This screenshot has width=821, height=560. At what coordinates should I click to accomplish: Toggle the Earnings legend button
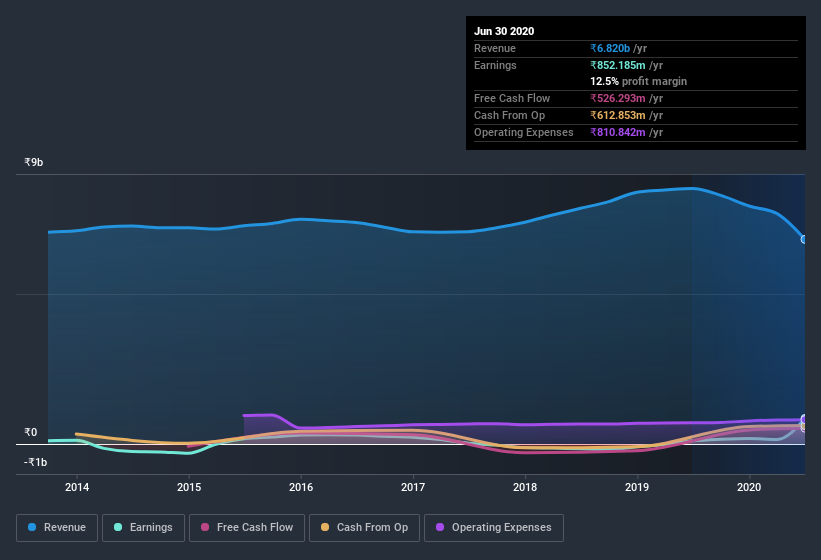point(143,528)
